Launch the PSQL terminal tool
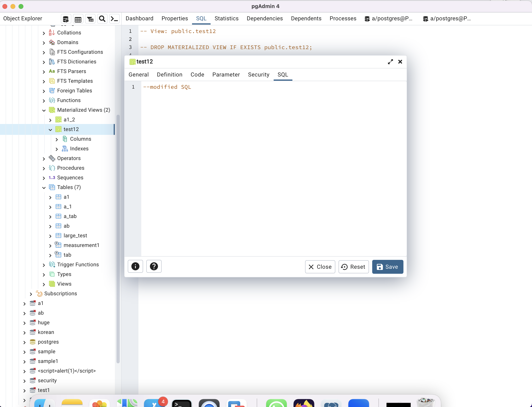532x407 pixels. point(114,19)
